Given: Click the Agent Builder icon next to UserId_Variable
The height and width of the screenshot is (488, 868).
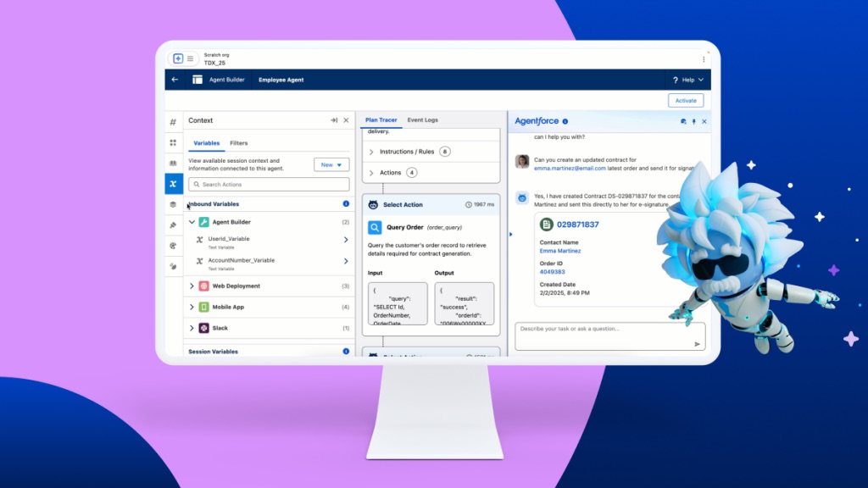Looking at the screenshot, I should 204,222.
